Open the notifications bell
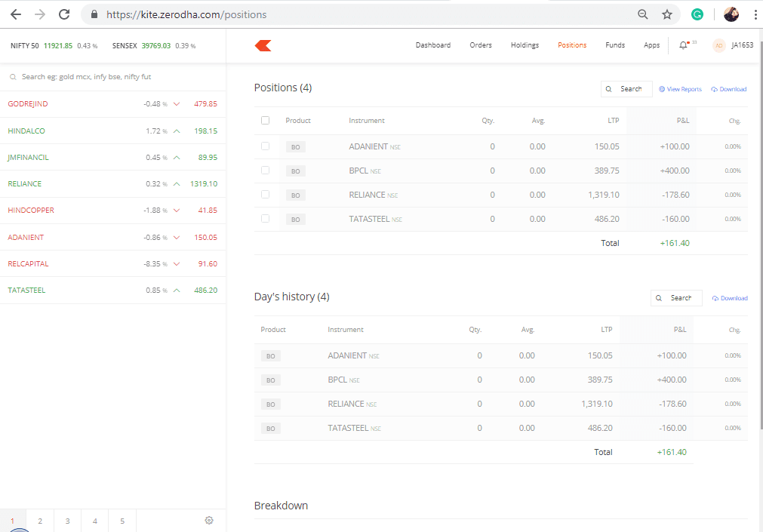Screen dimensions: 763x532 click(x=683, y=45)
